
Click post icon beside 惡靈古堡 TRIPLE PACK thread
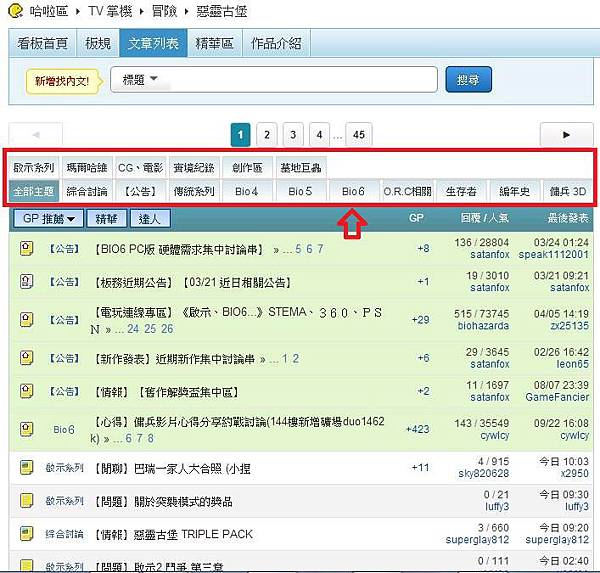[27, 534]
